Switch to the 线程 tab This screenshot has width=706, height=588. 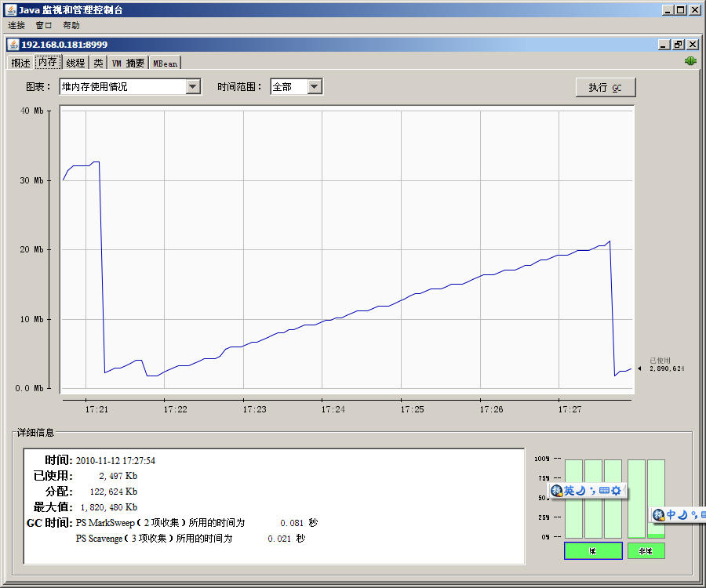coord(75,63)
